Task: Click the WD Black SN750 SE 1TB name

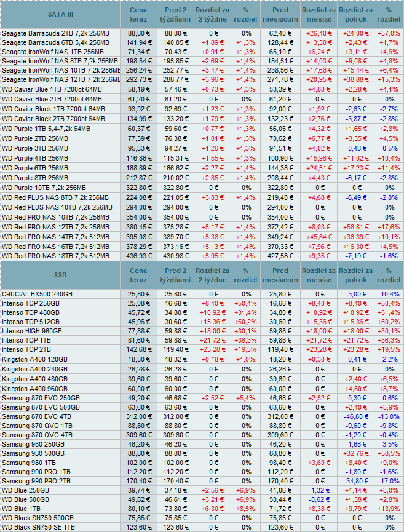Action: [x=39, y=528]
